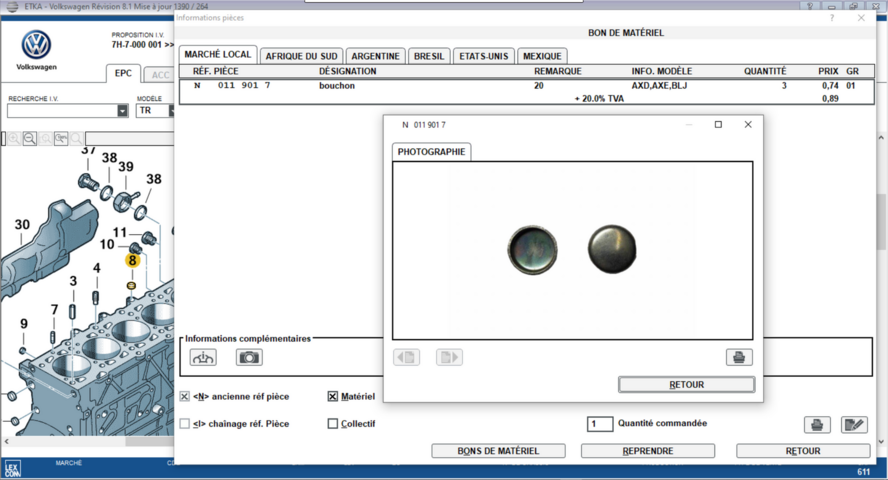Click the LexCom icon in the bottom status bar
The width and height of the screenshot is (888, 480).
coord(12,469)
